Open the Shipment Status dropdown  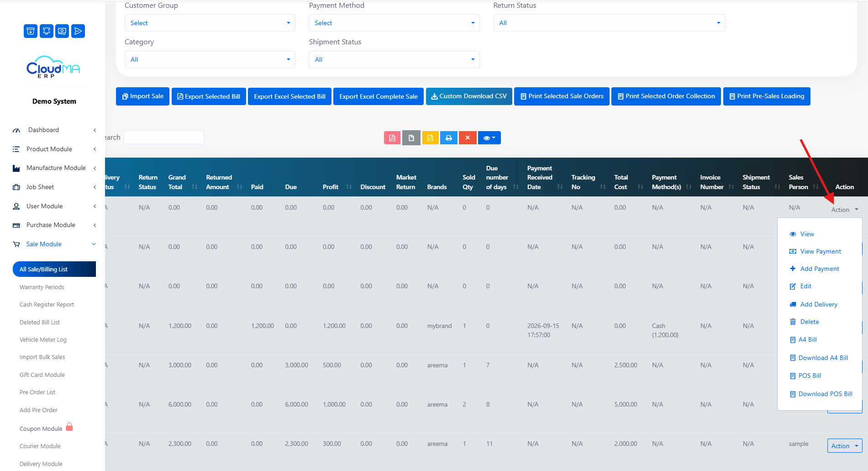pyautogui.click(x=394, y=59)
